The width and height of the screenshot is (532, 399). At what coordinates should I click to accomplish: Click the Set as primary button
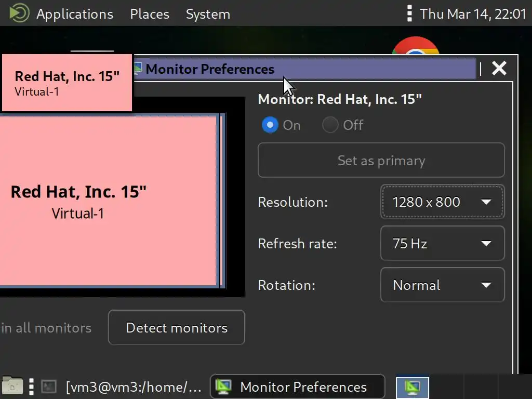pos(381,160)
